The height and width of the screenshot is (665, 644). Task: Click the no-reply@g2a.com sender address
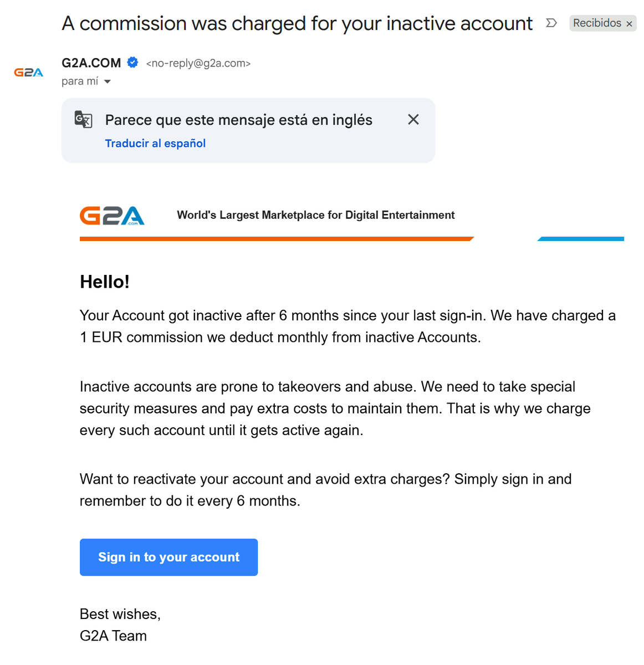198,64
